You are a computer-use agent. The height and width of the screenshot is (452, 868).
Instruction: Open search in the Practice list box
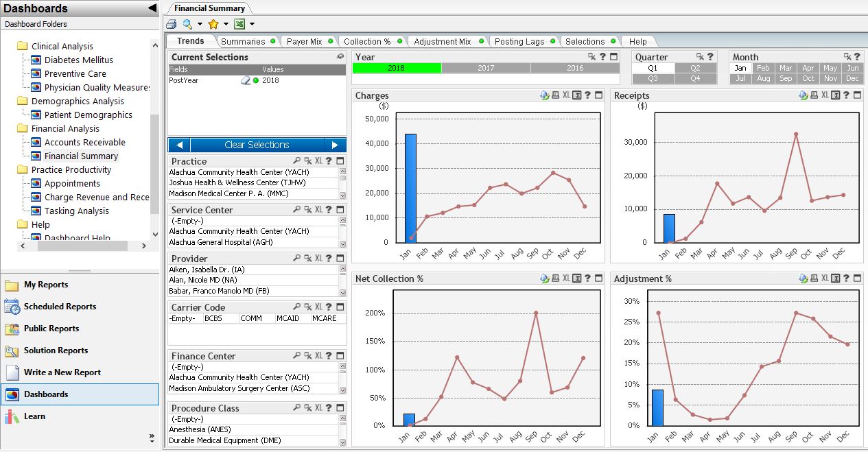point(296,161)
